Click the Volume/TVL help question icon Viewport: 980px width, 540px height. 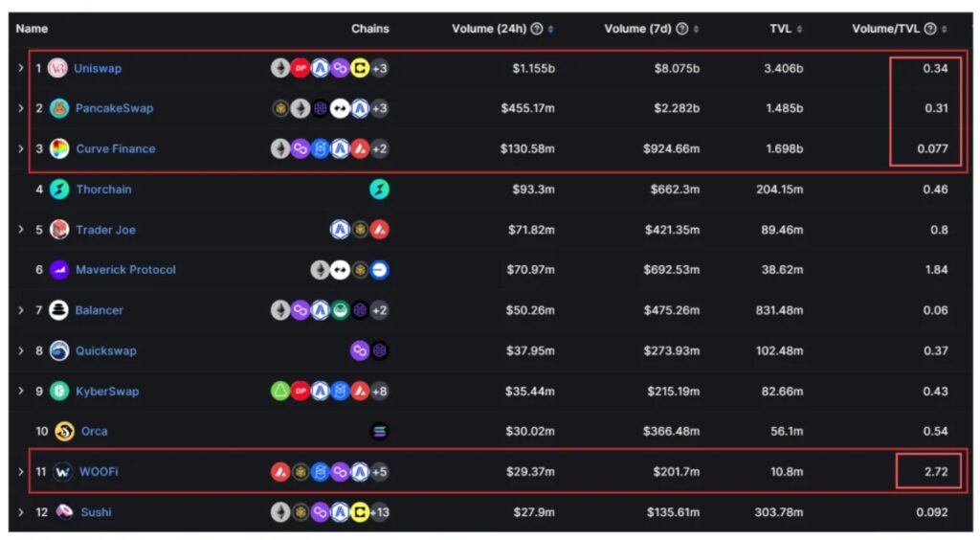click(930, 29)
